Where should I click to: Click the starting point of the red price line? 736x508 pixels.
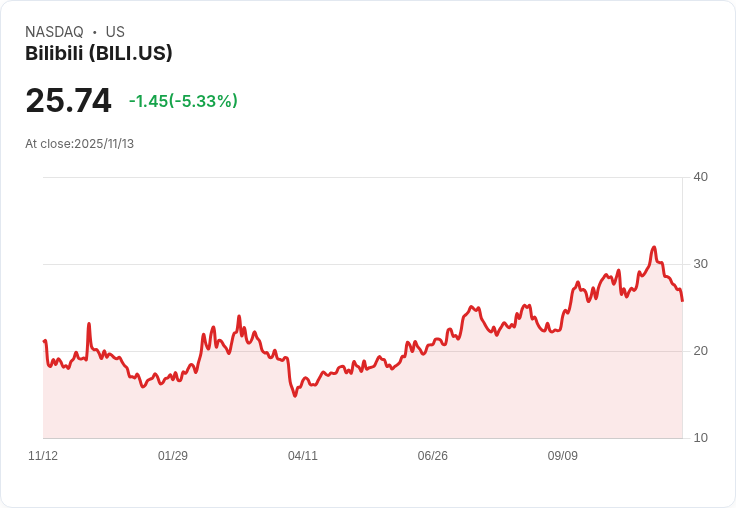(44, 341)
